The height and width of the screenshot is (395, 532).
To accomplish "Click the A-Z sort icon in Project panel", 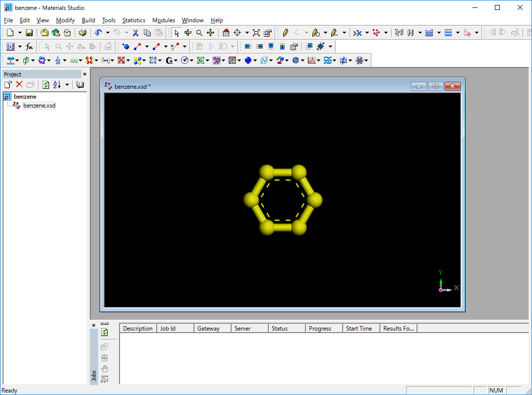I will point(57,85).
